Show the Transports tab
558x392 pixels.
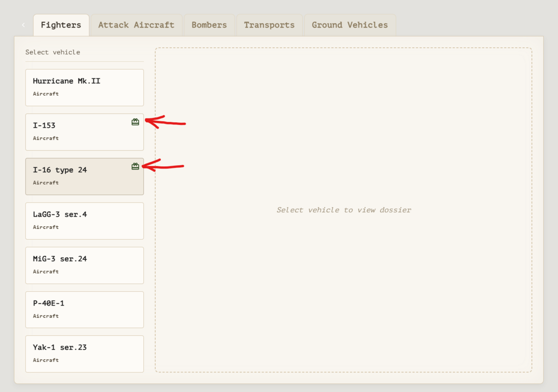tap(269, 25)
